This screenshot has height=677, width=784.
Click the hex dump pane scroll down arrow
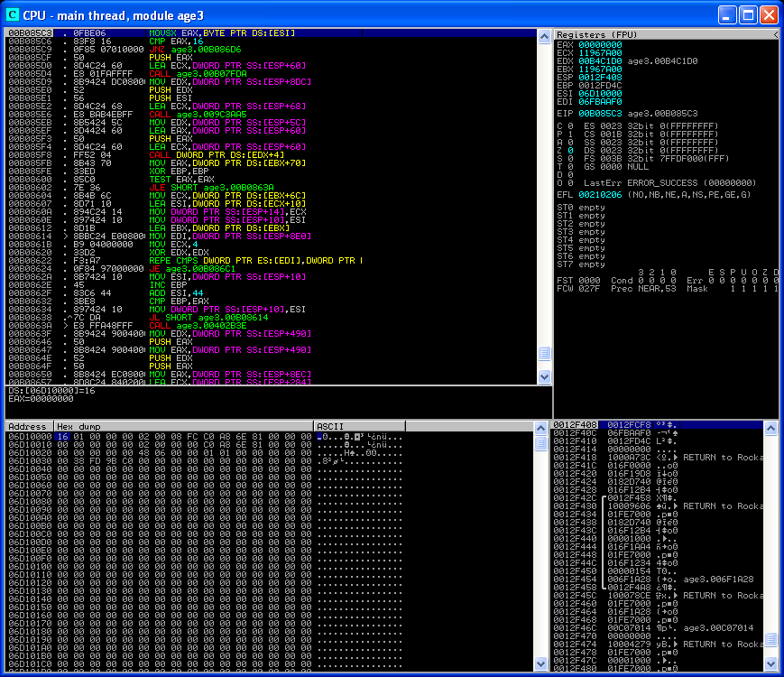click(540, 664)
